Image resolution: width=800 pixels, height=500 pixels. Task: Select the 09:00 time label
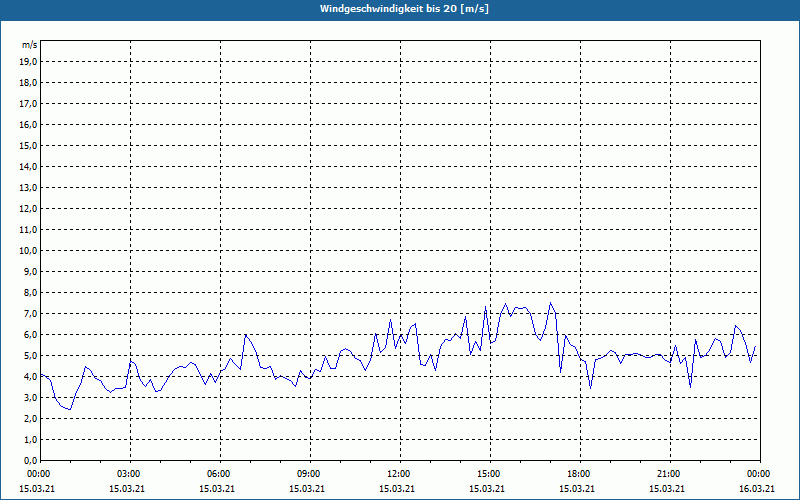[x=310, y=474]
